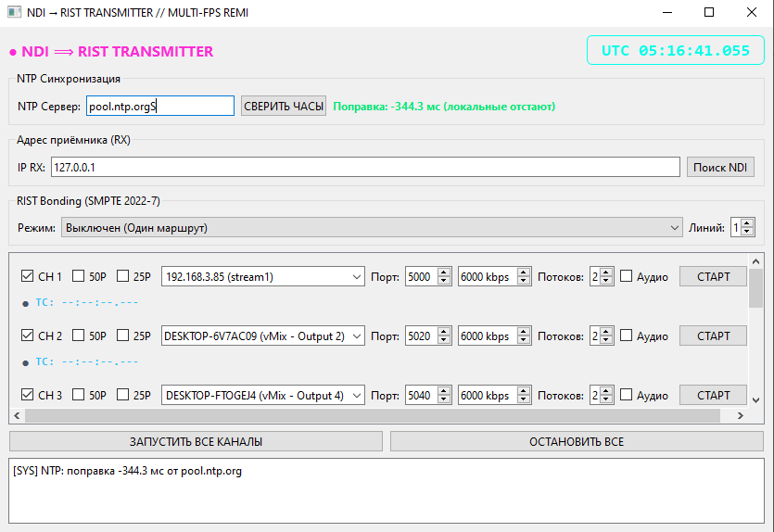Enable Аудио for CH 3
This screenshot has width=774, height=532.
tap(626, 395)
